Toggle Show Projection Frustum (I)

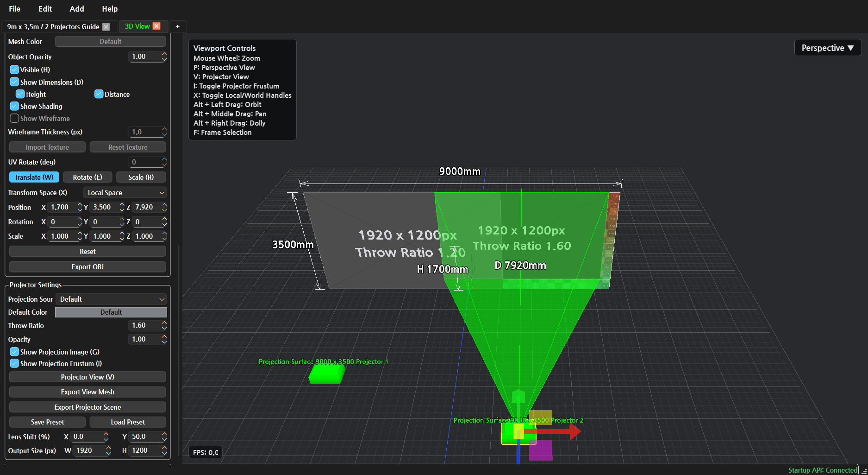pos(14,364)
